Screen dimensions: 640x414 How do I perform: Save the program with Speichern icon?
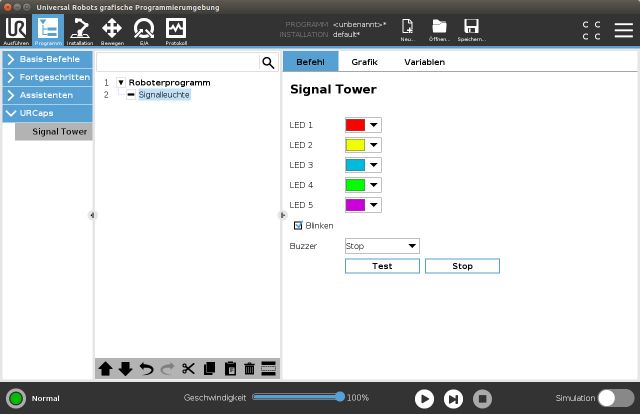pos(470,30)
